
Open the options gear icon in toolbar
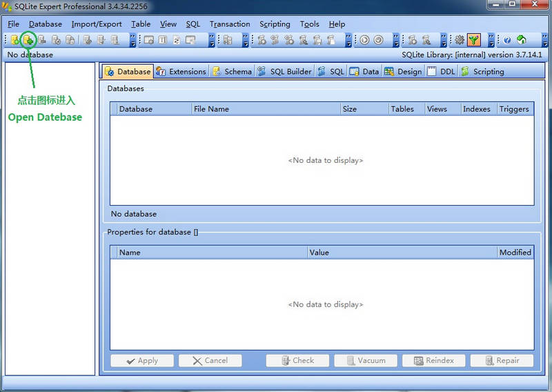[460, 40]
